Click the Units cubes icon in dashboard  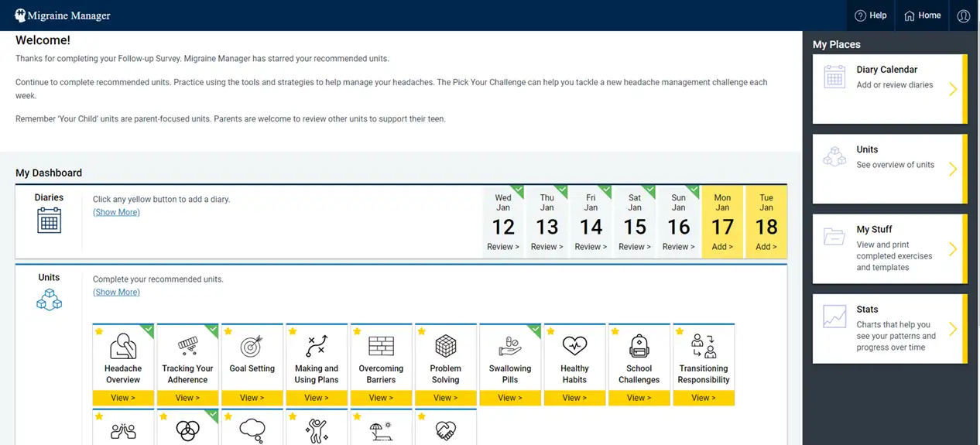[49, 300]
